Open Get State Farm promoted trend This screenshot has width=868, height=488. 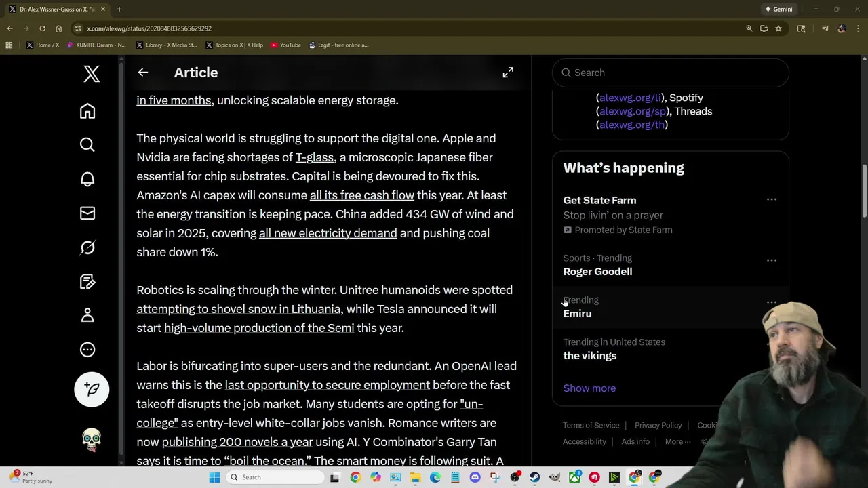(x=599, y=201)
